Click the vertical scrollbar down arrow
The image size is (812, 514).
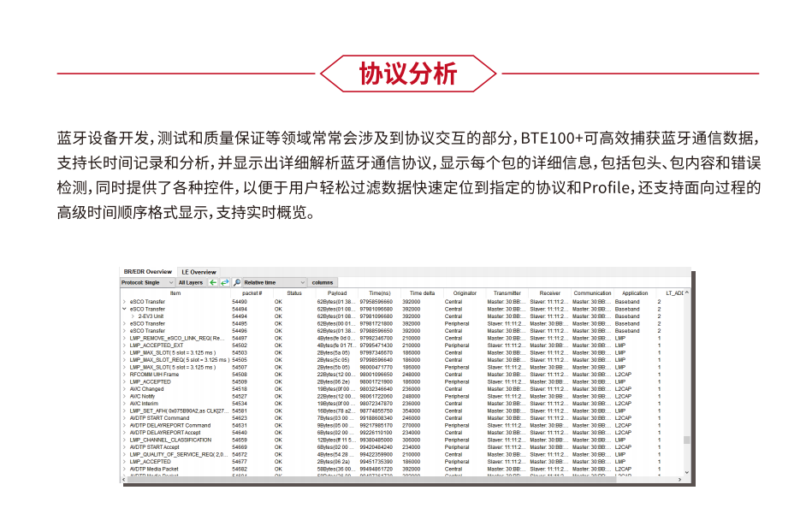coord(686,472)
